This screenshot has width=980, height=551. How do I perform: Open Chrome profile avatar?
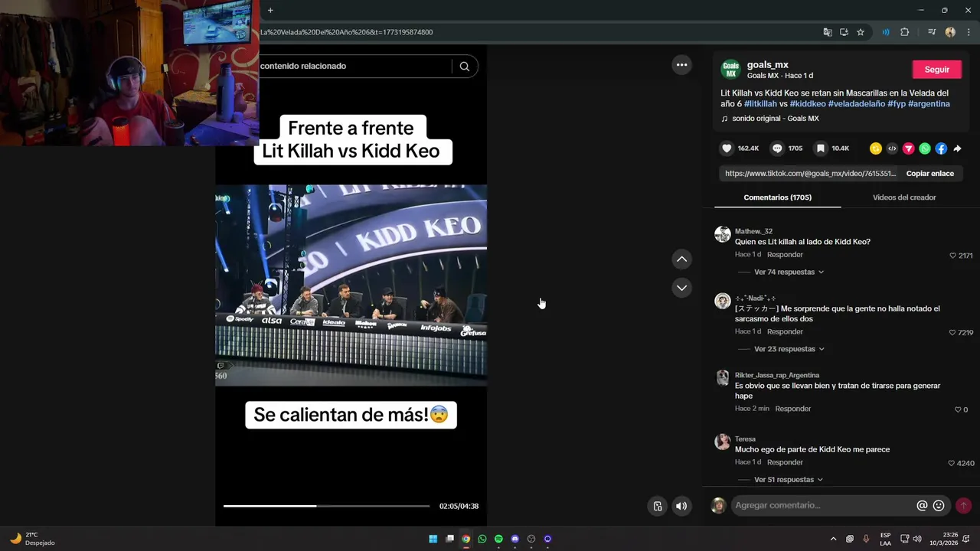pyautogui.click(x=950, y=32)
